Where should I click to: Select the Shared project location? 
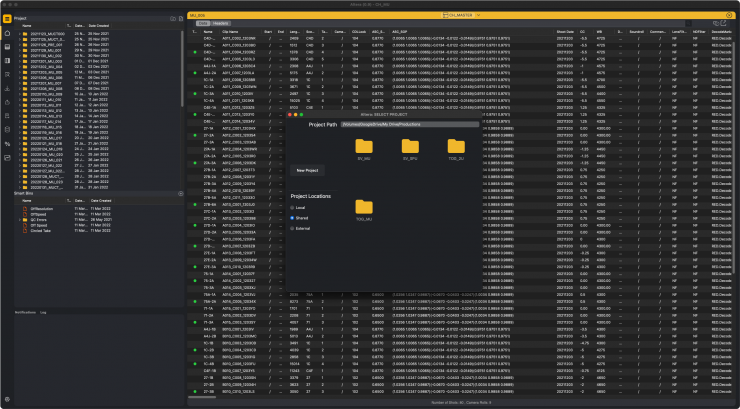pos(293,217)
